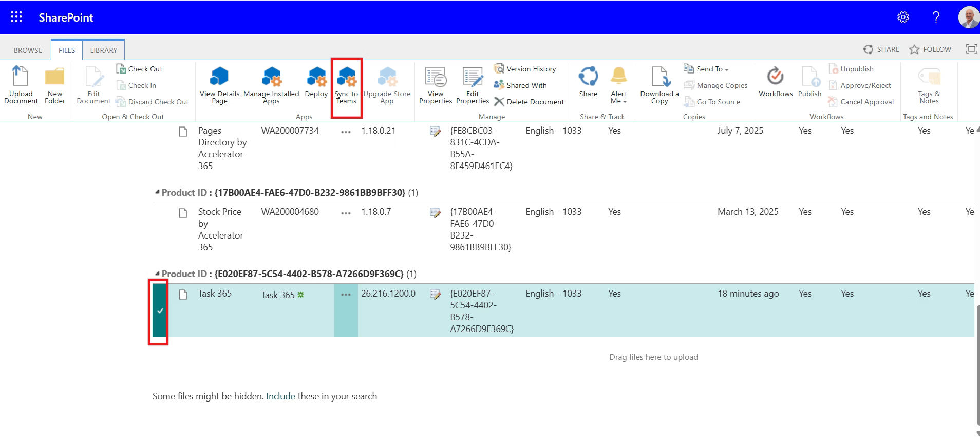
Task: Click Approve/Reject
Action: [860, 85]
